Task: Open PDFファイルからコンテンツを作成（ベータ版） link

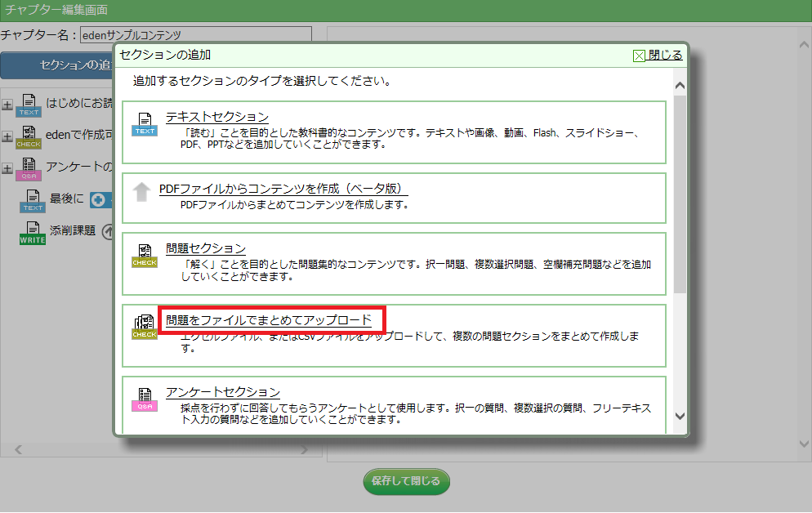Action: (x=283, y=189)
